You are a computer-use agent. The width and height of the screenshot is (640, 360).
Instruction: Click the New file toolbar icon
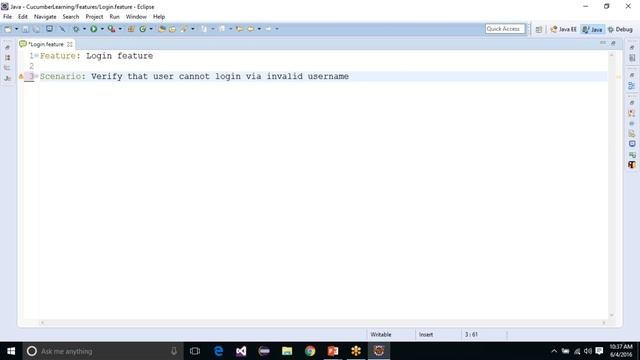click(x=8, y=29)
